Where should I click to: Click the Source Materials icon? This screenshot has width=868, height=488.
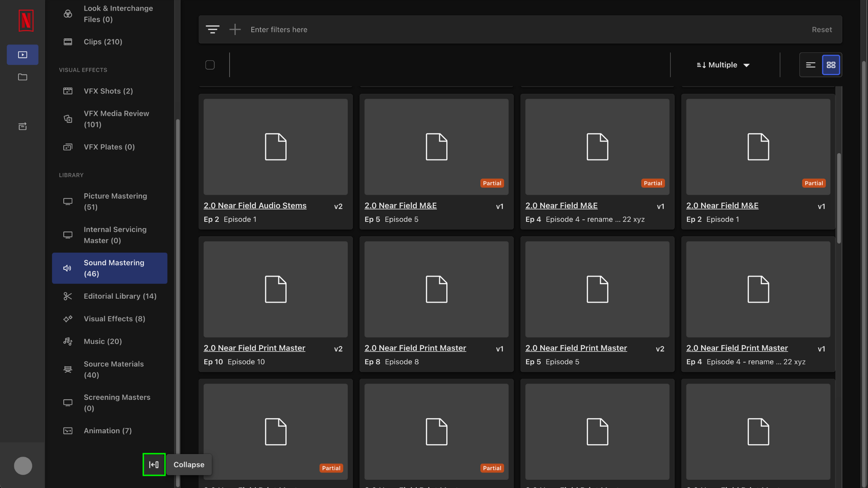coord(68,370)
